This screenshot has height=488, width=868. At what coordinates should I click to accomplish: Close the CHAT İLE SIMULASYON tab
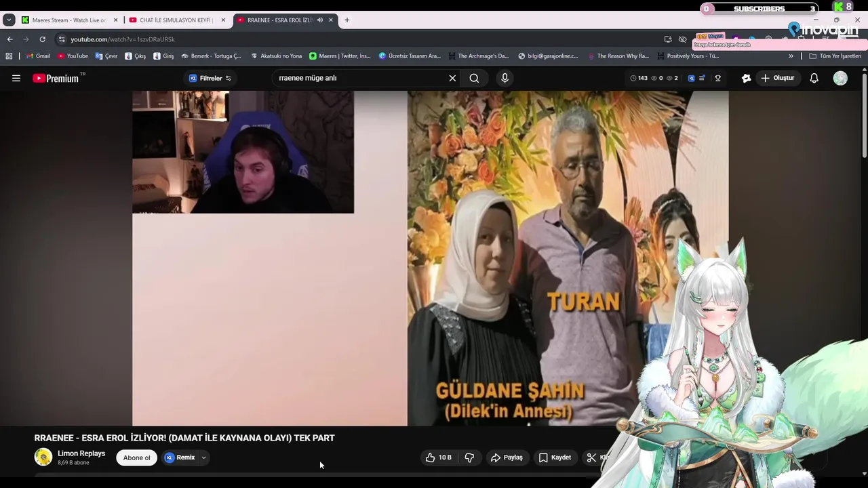pyautogui.click(x=223, y=20)
